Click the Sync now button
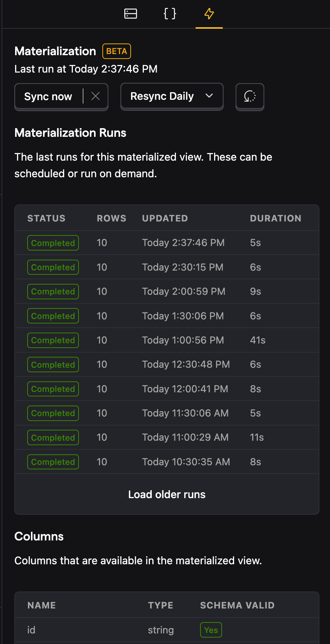 tap(48, 96)
